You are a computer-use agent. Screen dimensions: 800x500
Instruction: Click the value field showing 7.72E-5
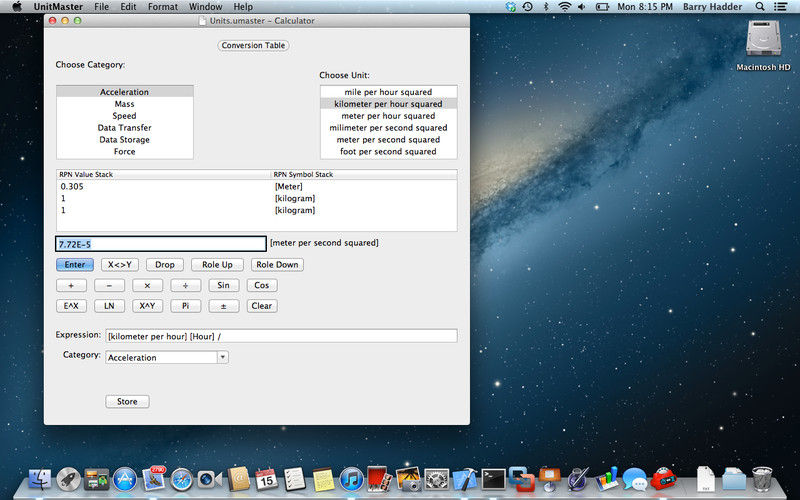coord(161,244)
